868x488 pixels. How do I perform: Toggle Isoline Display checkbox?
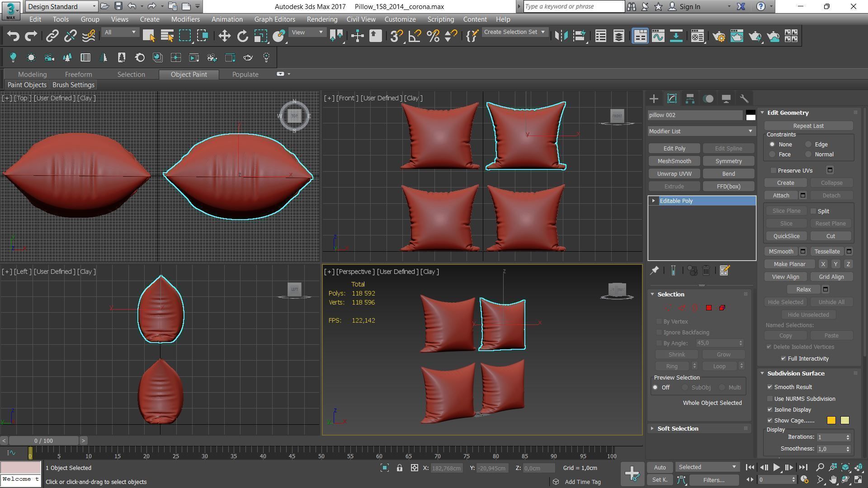pos(770,409)
